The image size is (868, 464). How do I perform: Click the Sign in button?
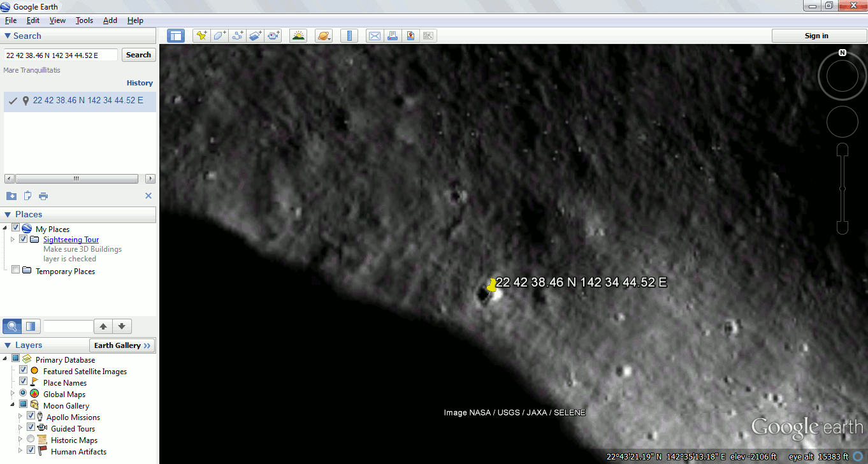point(816,36)
